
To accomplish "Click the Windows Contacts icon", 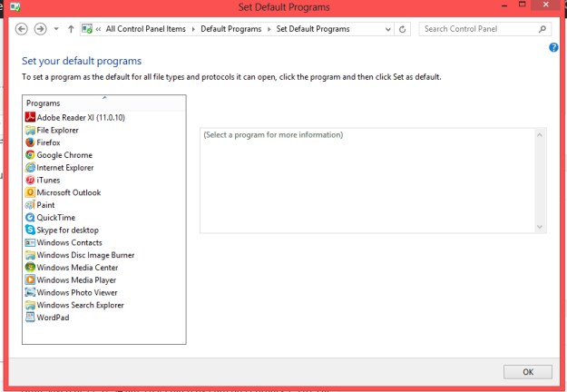I will pyautogui.click(x=30, y=242).
